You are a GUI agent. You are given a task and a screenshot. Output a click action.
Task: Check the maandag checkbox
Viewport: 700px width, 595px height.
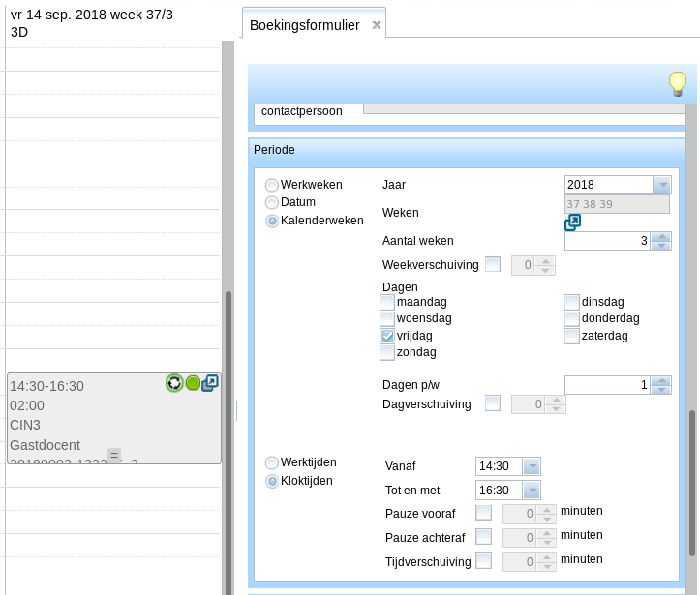(387, 302)
